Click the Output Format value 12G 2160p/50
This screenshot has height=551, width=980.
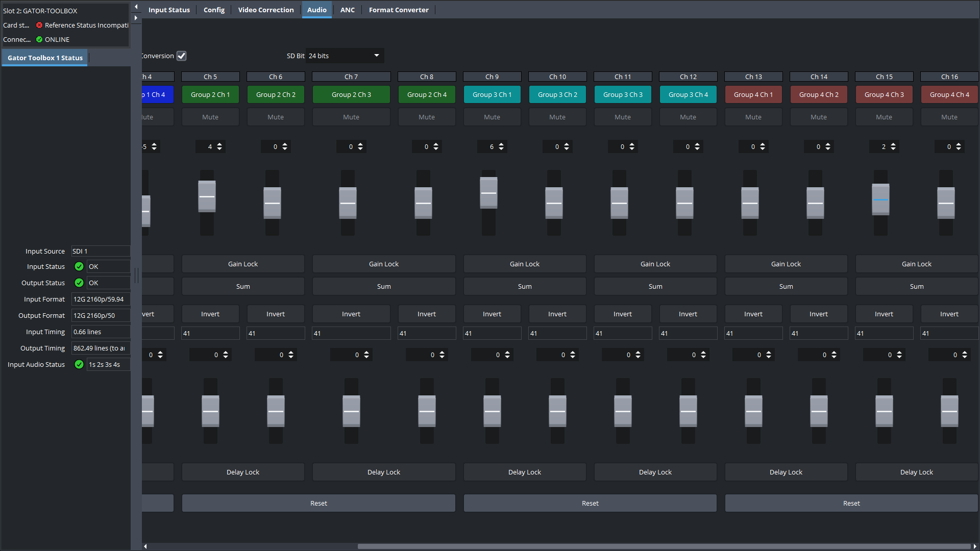(x=101, y=315)
